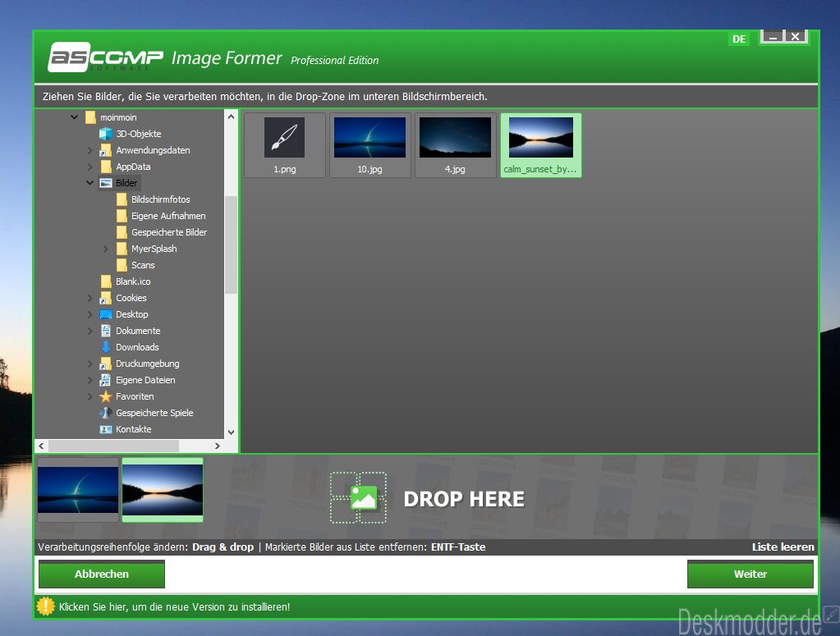The height and width of the screenshot is (636, 840).
Task: Select the 1.png thumbnail
Action: [284, 145]
